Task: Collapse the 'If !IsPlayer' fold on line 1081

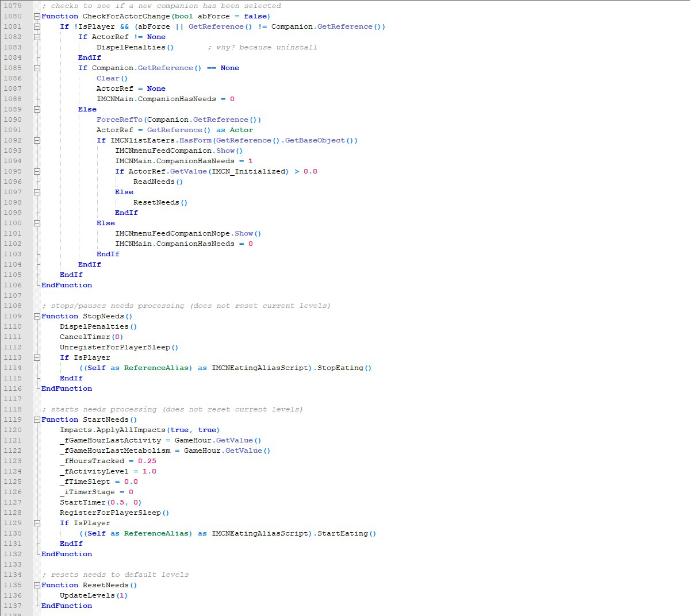Action: (37, 26)
